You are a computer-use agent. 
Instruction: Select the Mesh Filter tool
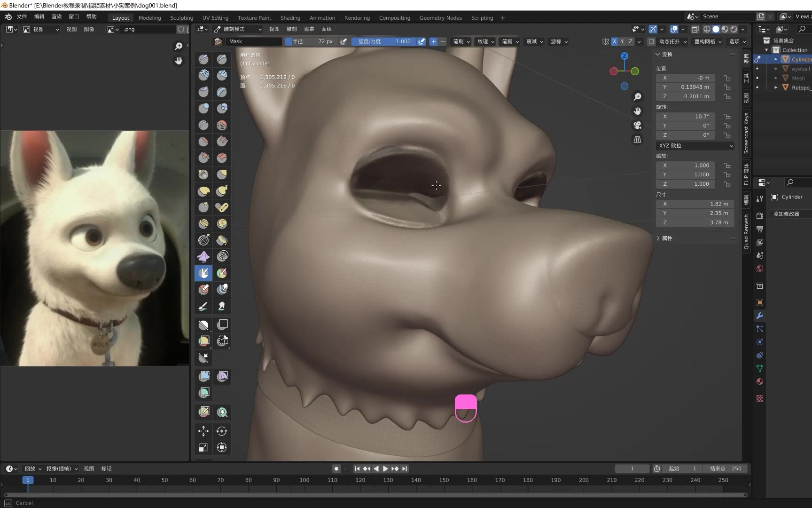click(x=203, y=376)
